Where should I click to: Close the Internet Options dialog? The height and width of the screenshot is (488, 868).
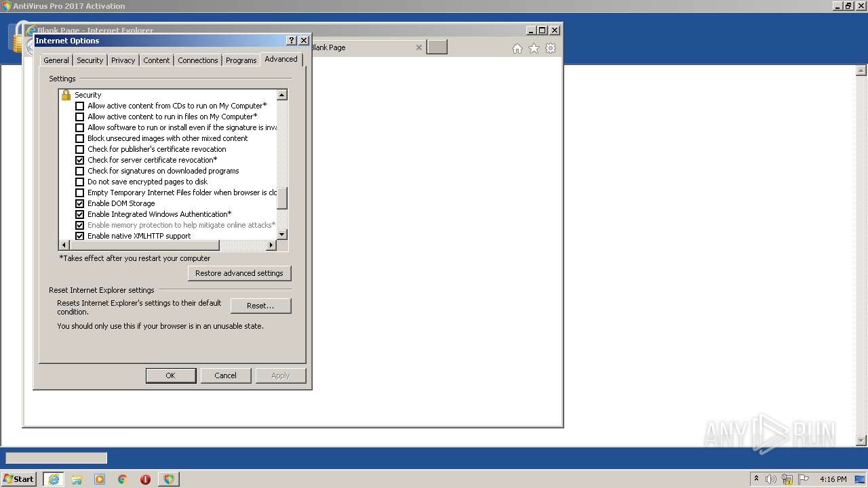coord(304,41)
